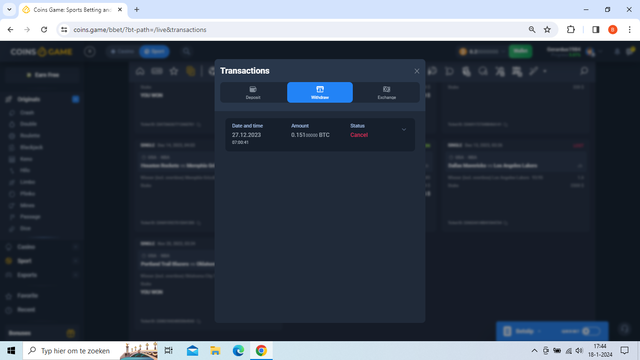Show hidden system tray icons
640x360 pixels.
(534, 351)
